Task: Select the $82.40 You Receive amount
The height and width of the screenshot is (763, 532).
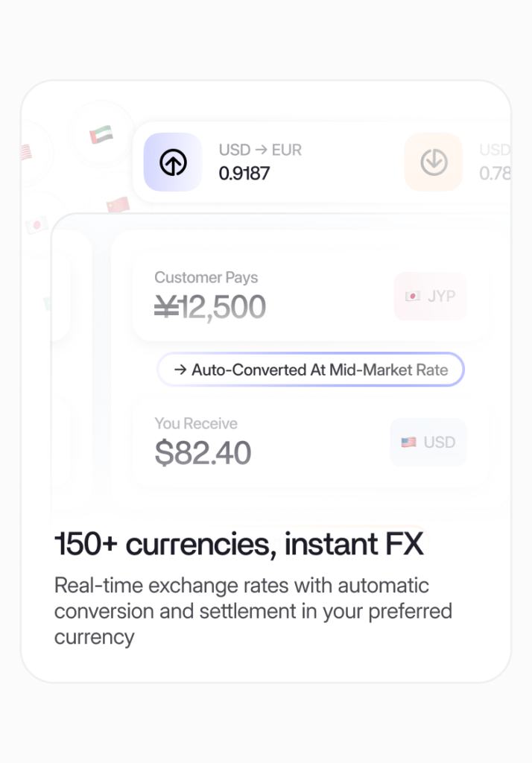Action: click(x=203, y=453)
